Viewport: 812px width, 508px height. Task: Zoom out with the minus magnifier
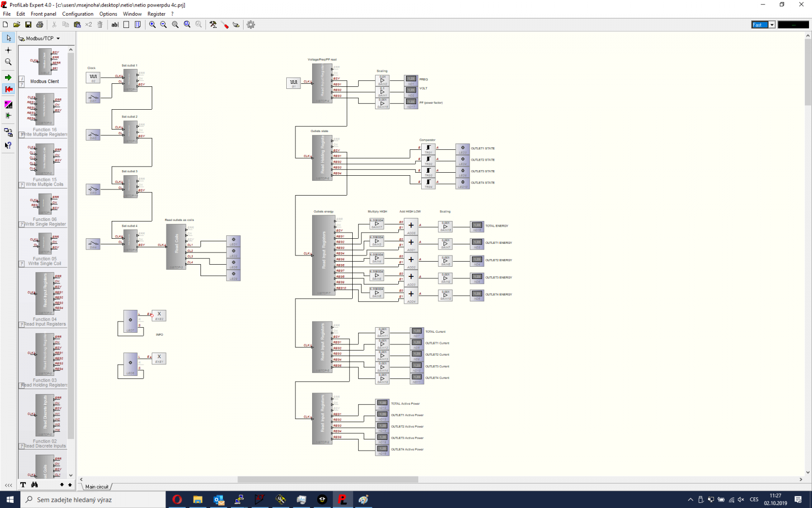pos(163,24)
